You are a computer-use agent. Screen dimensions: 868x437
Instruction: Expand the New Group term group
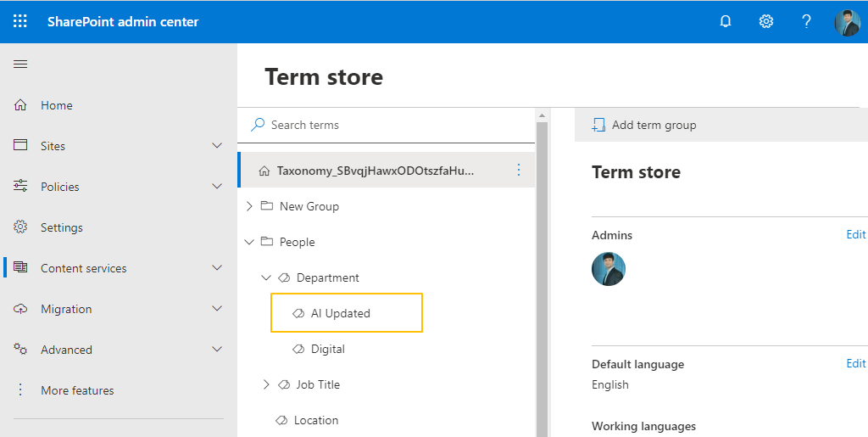click(249, 206)
